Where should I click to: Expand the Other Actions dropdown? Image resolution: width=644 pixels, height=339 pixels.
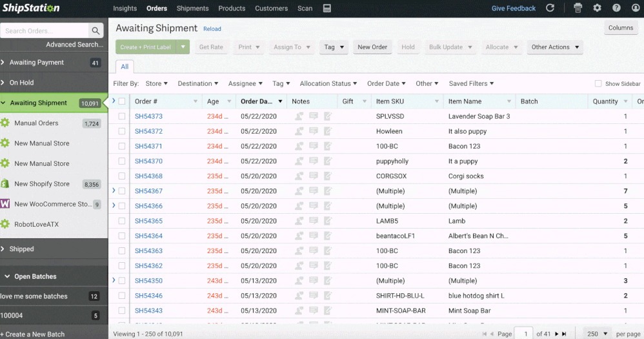point(554,47)
